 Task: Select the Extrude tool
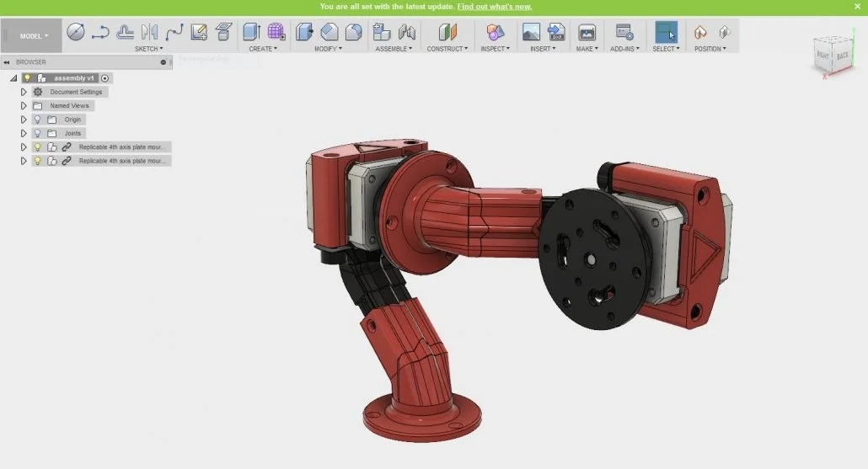pos(251,32)
